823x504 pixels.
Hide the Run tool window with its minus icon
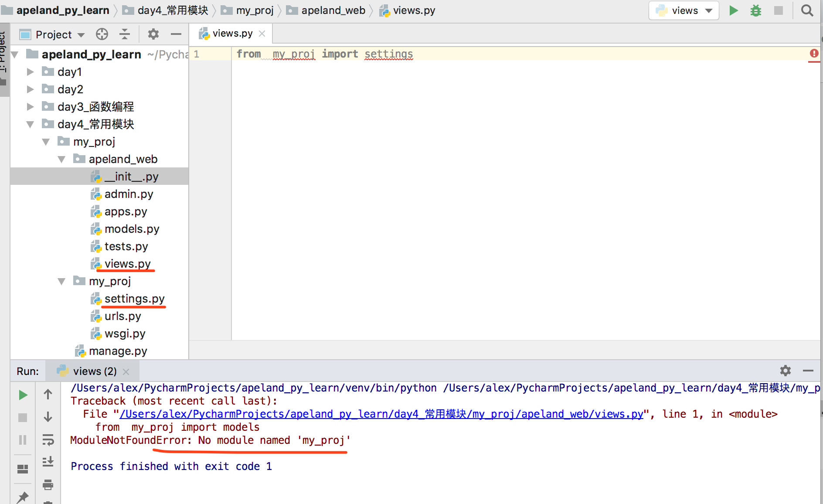click(808, 371)
